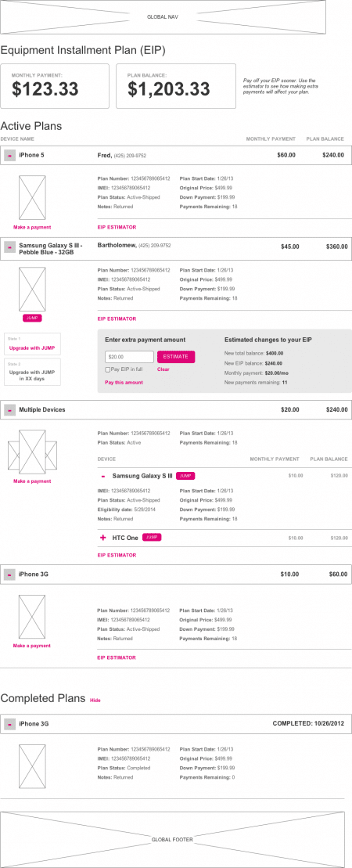The height and width of the screenshot is (868, 352).
Task: Click Make a payment under iPhone 5 image
Action: click(32, 228)
